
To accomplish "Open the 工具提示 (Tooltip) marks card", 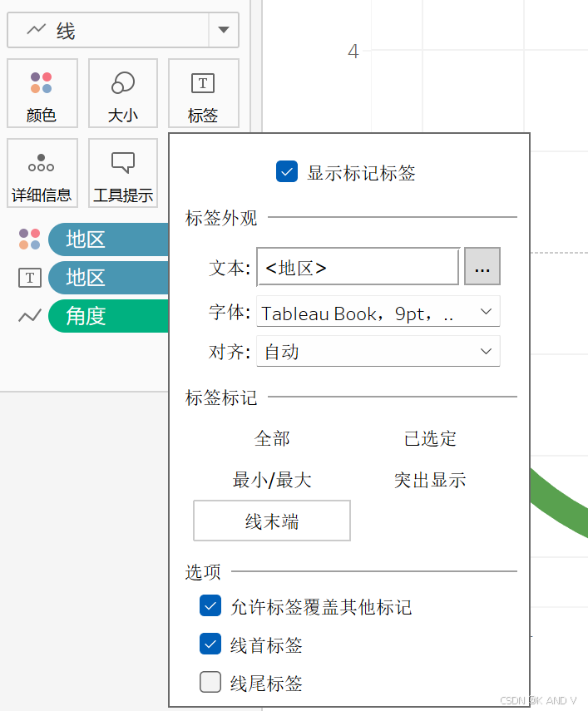I will (x=123, y=173).
